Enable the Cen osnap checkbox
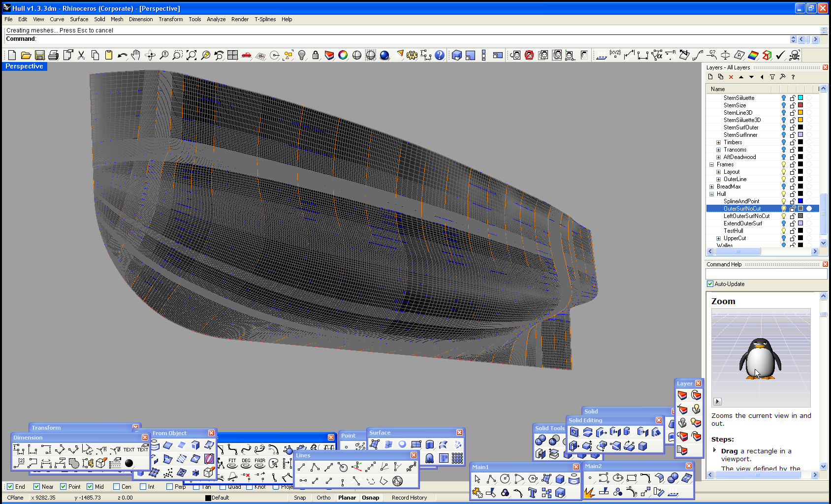 [x=116, y=487]
